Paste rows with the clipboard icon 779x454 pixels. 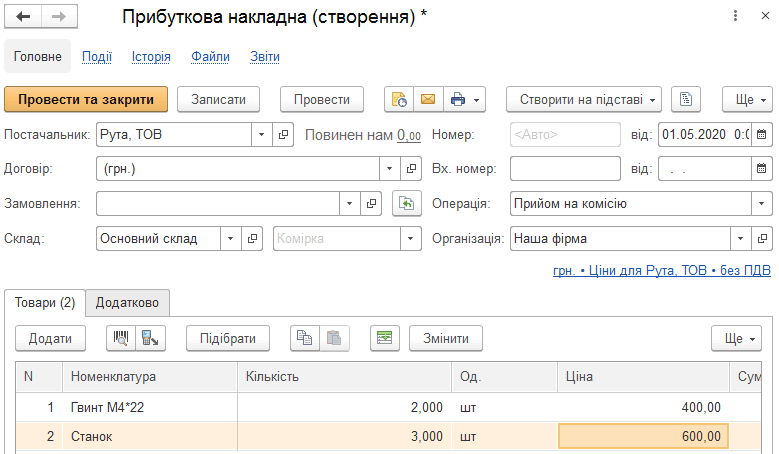click(x=334, y=338)
